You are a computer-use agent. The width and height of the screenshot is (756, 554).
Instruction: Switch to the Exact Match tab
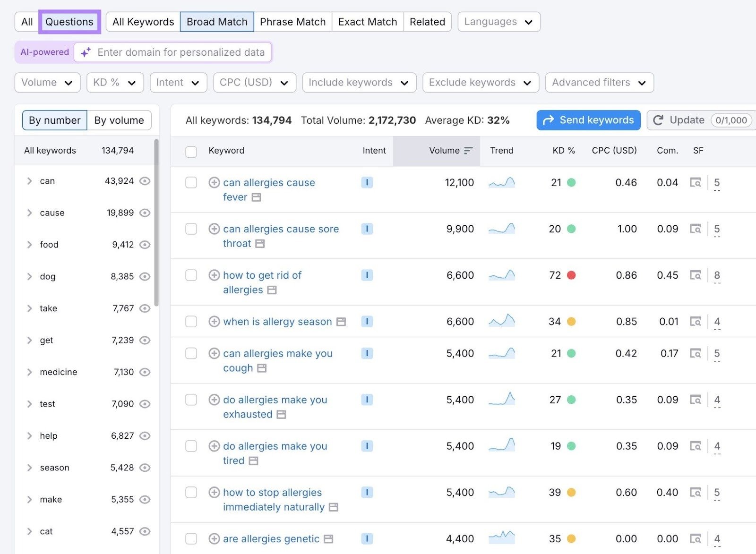tap(367, 21)
